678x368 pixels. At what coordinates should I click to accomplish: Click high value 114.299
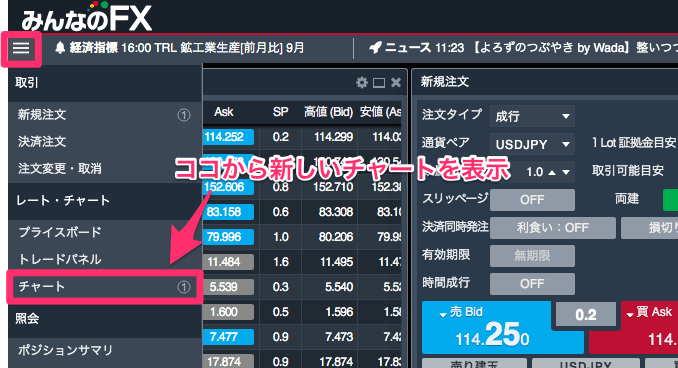[x=333, y=137]
